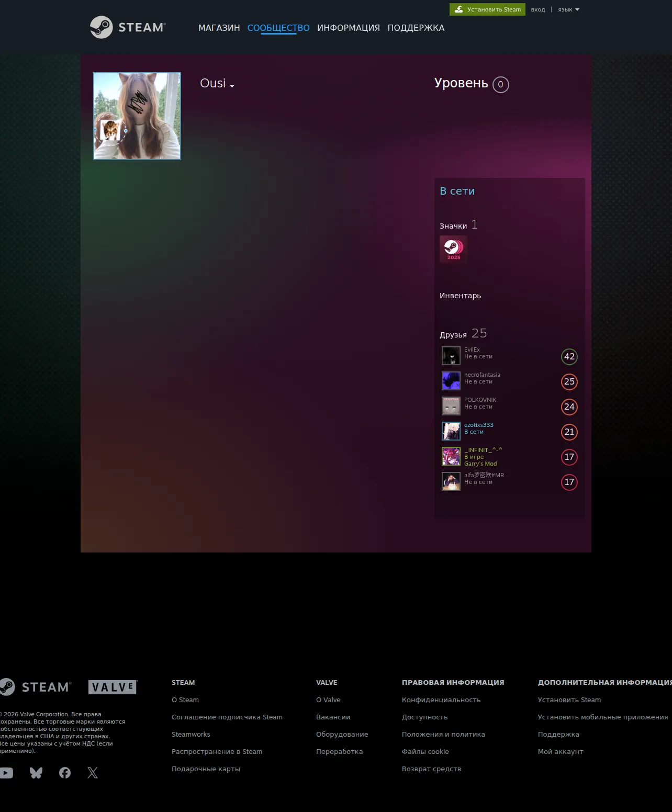The image size is (672, 812).
Task: Open the Друзья friends list link
Action: (453, 335)
